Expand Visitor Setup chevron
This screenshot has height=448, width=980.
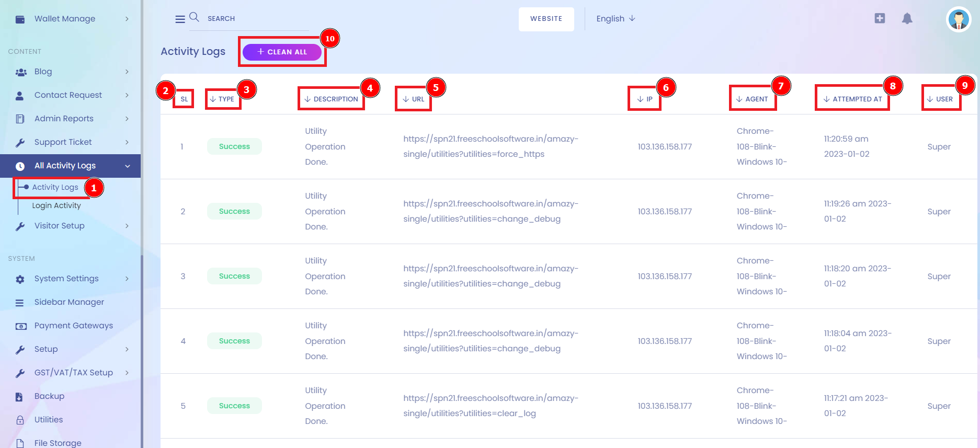(127, 226)
